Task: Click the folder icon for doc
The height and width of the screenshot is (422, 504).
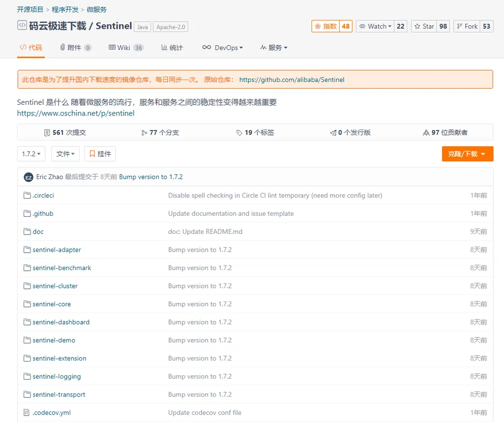Action: click(27, 231)
